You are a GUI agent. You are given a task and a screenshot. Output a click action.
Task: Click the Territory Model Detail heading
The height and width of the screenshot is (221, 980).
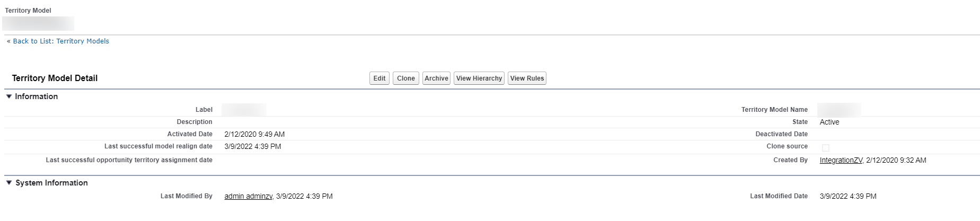[55, 78]
